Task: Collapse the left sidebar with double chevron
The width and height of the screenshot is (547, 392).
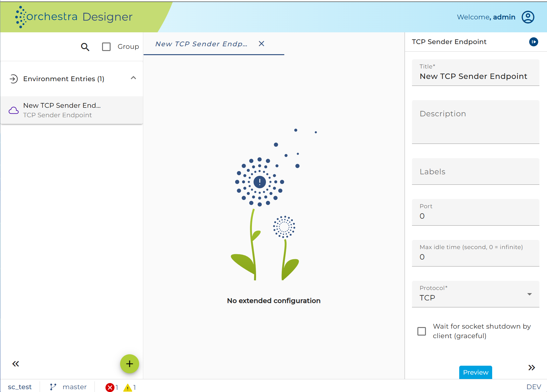Action: [x=16, y=364]
